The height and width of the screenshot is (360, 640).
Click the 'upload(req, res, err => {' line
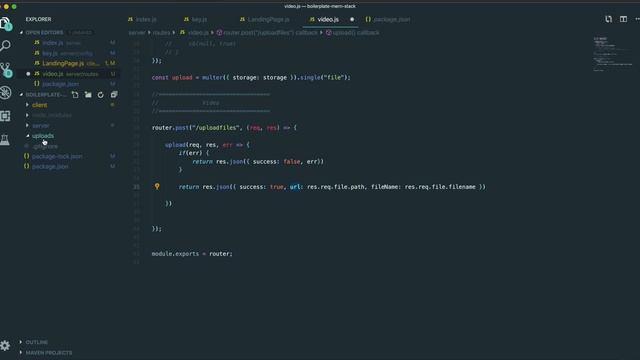point(207,145)
